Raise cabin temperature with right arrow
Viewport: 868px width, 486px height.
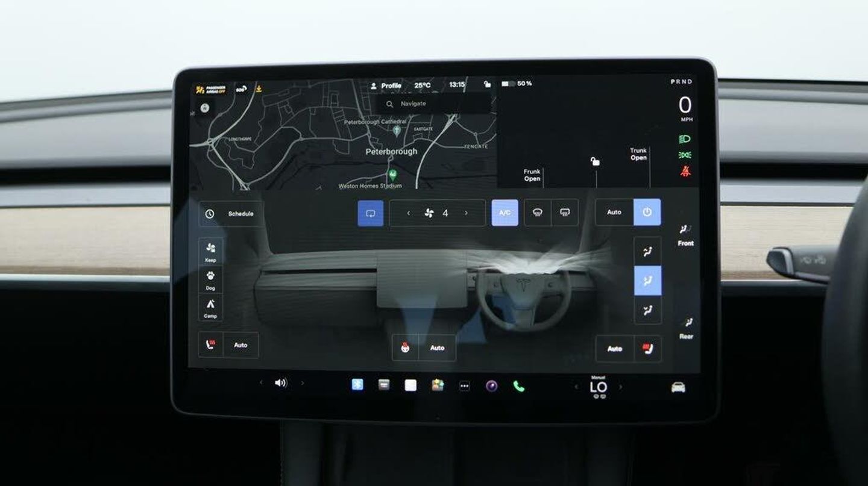[620, 387]
